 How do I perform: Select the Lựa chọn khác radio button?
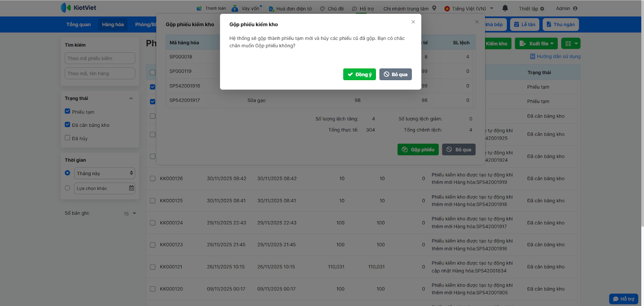[67, 188]
